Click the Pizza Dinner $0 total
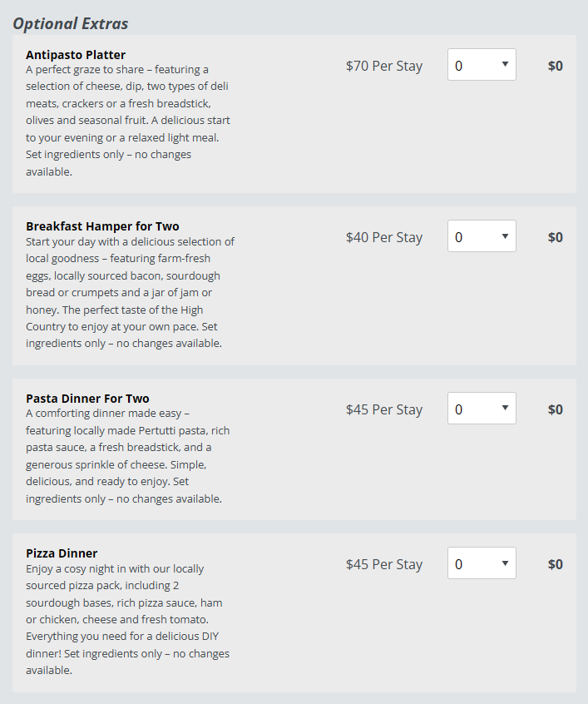This screenshot has width=588, height=704. pos(555,564)
